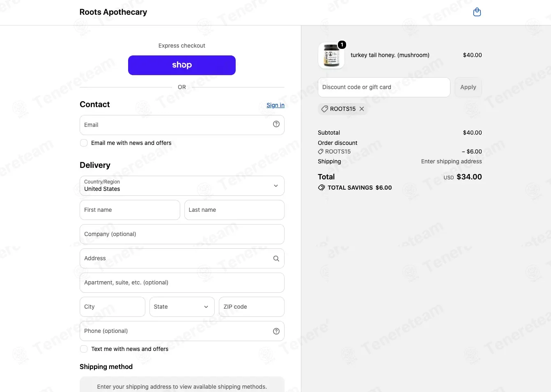Click the Email field help icon
Image resolution: width=551 pixels, height=392 pixels.
click(x=276, y=124)
